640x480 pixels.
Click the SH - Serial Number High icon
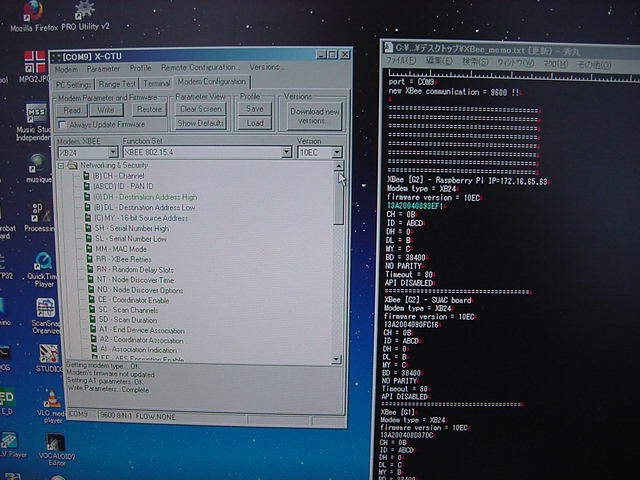[x=88, y=228]
